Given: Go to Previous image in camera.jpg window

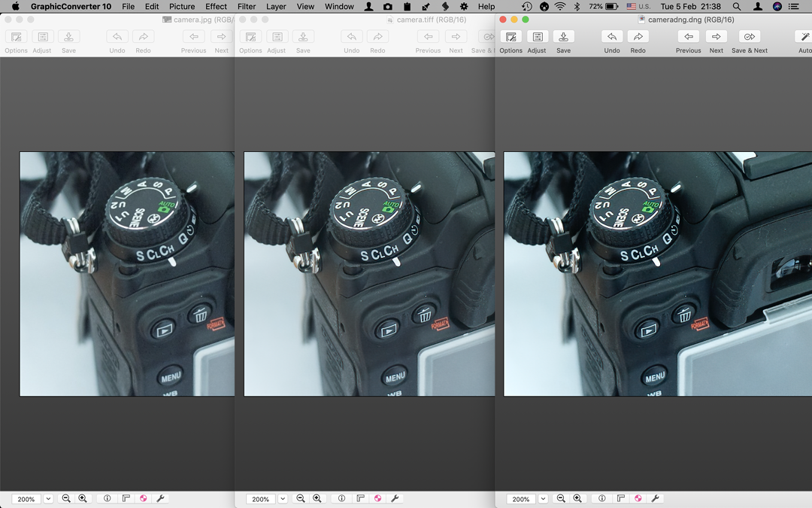Looking at the screenshot, I should [x=193, y=37].
